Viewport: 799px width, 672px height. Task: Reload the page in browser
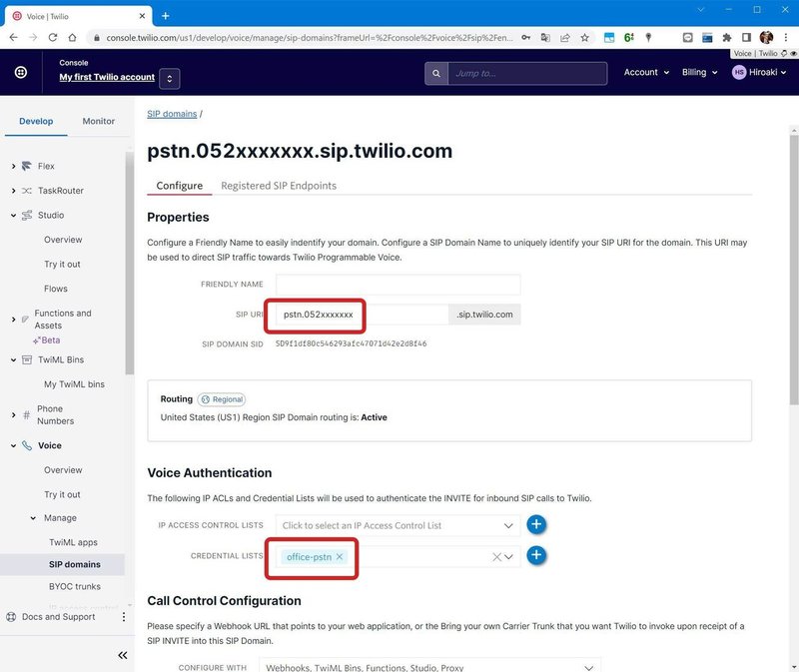point(53,37)
